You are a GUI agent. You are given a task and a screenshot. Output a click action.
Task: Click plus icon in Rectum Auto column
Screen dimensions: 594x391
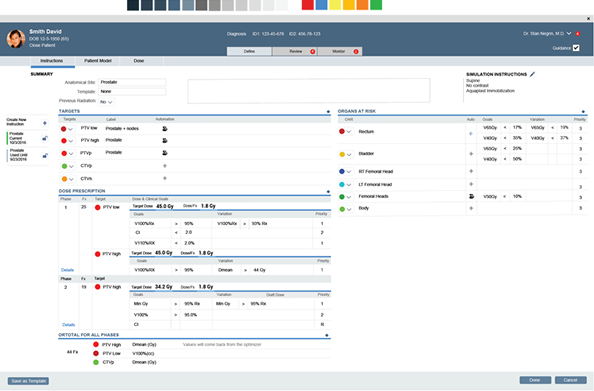tap(471, 133)
